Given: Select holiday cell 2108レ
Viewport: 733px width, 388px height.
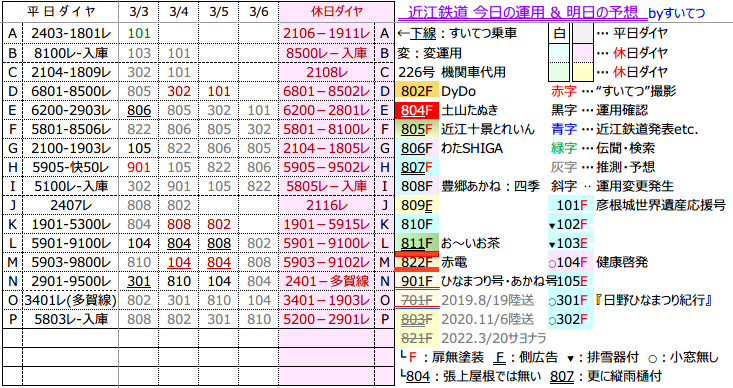Looking at the screenshot, I should 327,72.
